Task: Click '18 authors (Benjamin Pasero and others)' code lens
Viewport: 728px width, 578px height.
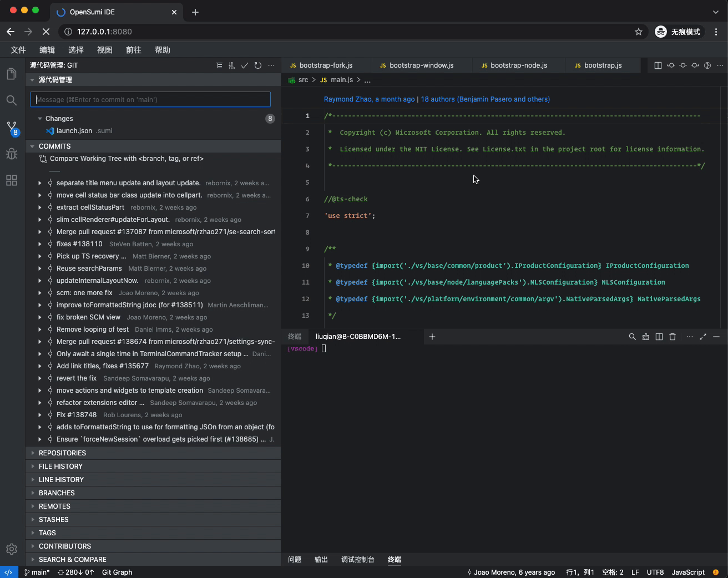Action: 486,99
